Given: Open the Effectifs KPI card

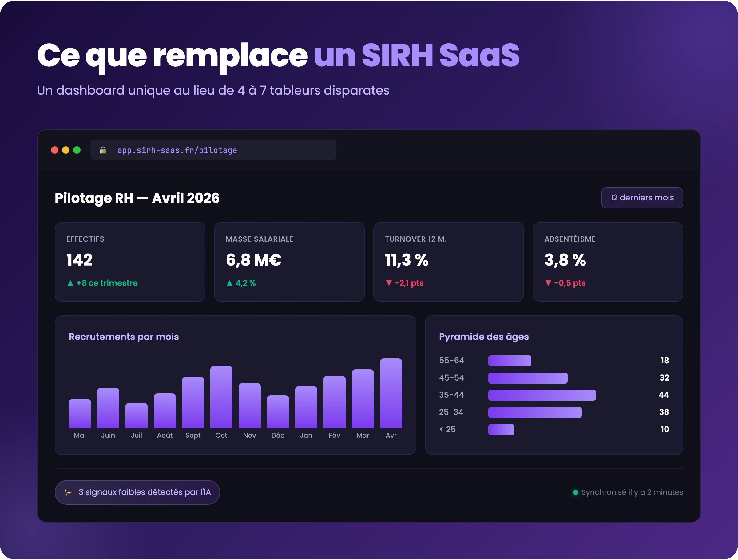Looking at the screenshot, I should (x=130, y=262).
